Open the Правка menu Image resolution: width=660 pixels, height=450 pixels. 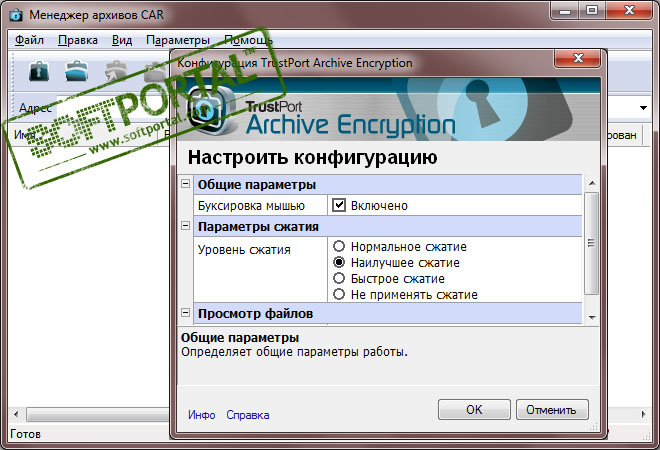pos(78,40)
